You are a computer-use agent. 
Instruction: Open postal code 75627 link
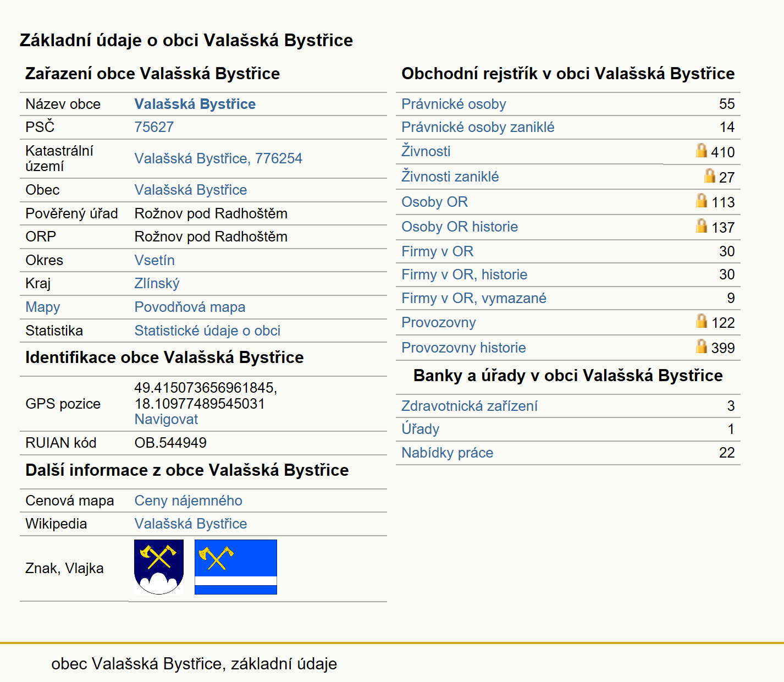154,127
